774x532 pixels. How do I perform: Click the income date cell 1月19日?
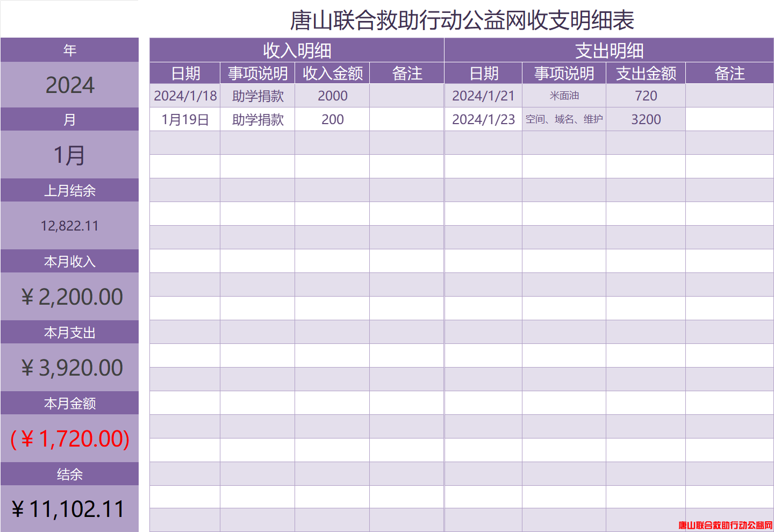185,119
